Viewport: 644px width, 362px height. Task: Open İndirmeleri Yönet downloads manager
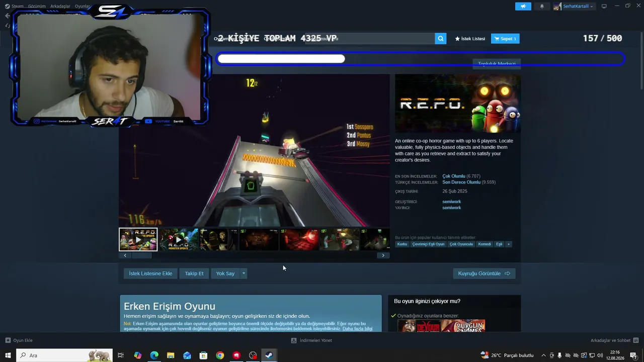point(311,340)
